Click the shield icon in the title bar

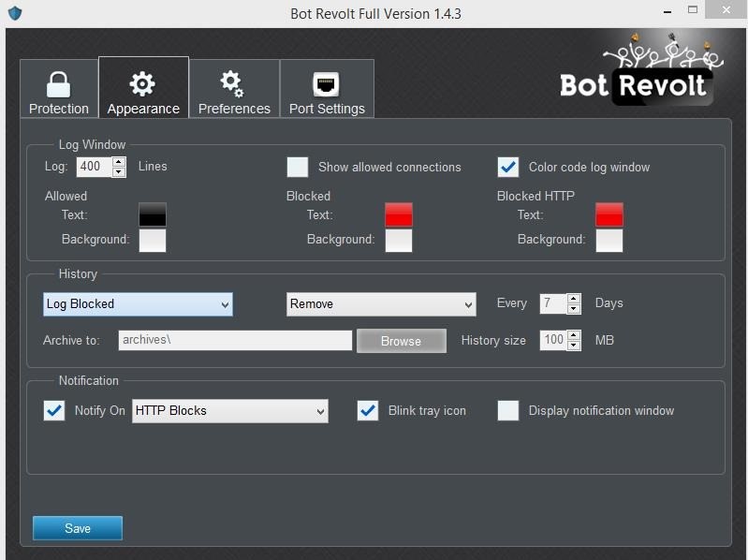click(x=15, y=13)
